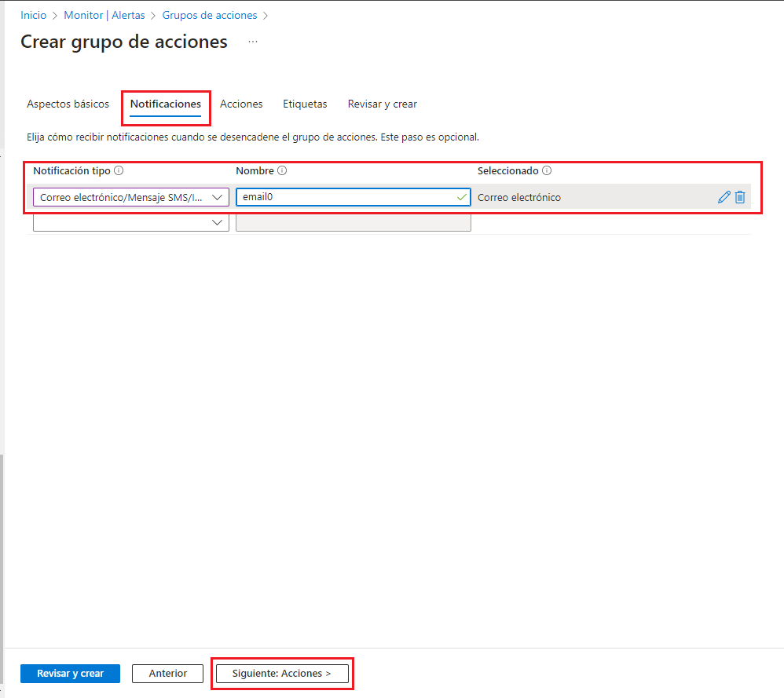Navigate to Inicio via the breadcrumb
Screen dimensions: 784x698
(x=33, y=15)
